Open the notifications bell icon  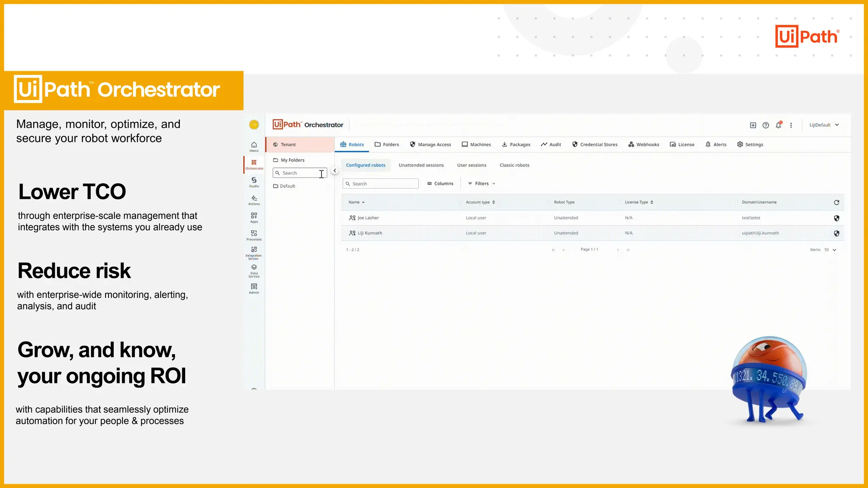click(778, 125)
